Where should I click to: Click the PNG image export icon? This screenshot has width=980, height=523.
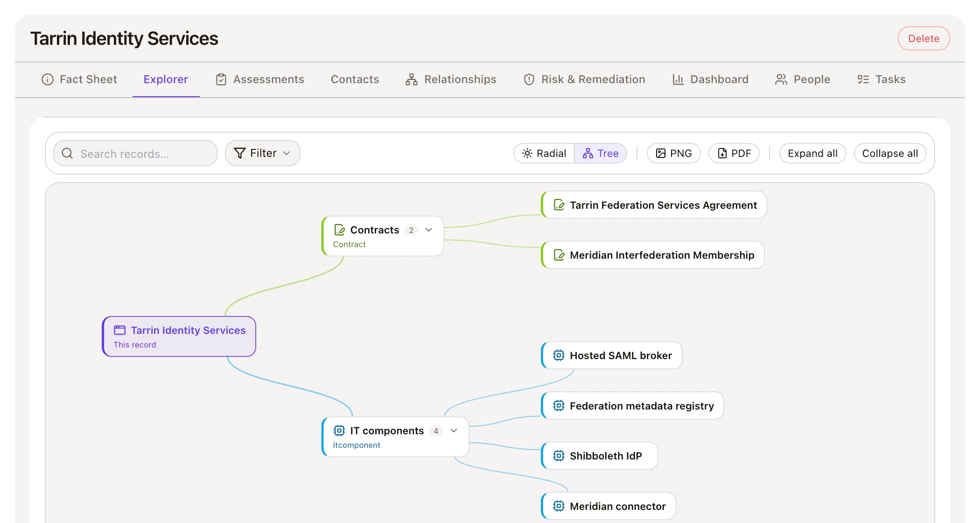click(661, 153)
